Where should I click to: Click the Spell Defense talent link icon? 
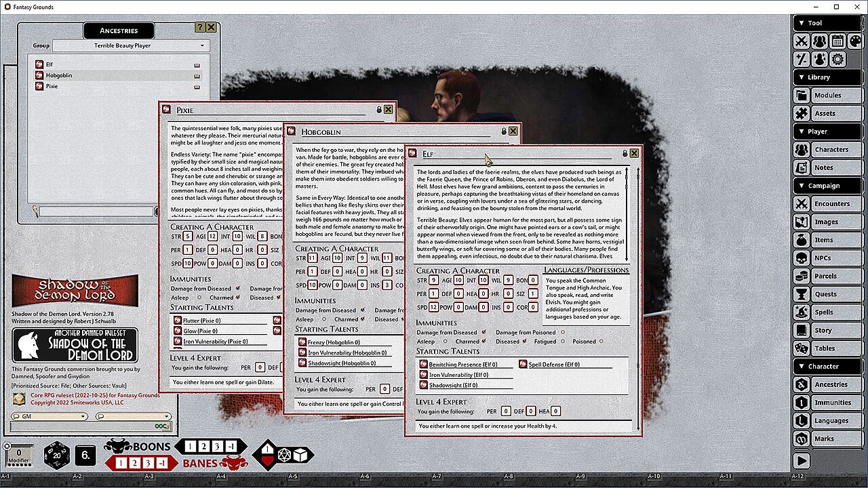tap(523, 364)
